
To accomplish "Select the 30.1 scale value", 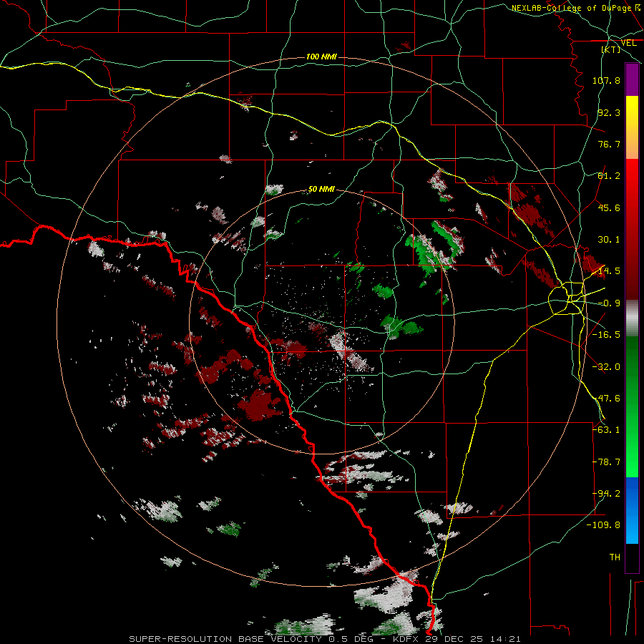I will [x=609, y=240].
